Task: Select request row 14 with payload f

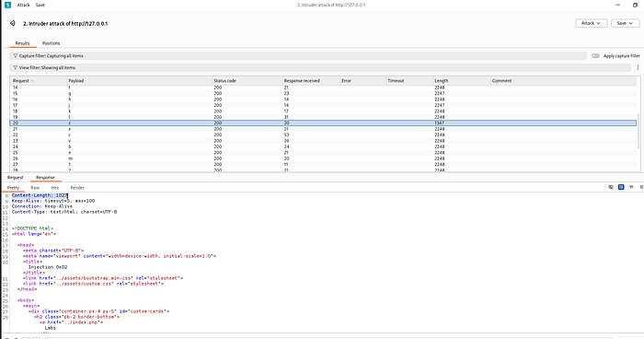Action: click(x=323, y=88)
